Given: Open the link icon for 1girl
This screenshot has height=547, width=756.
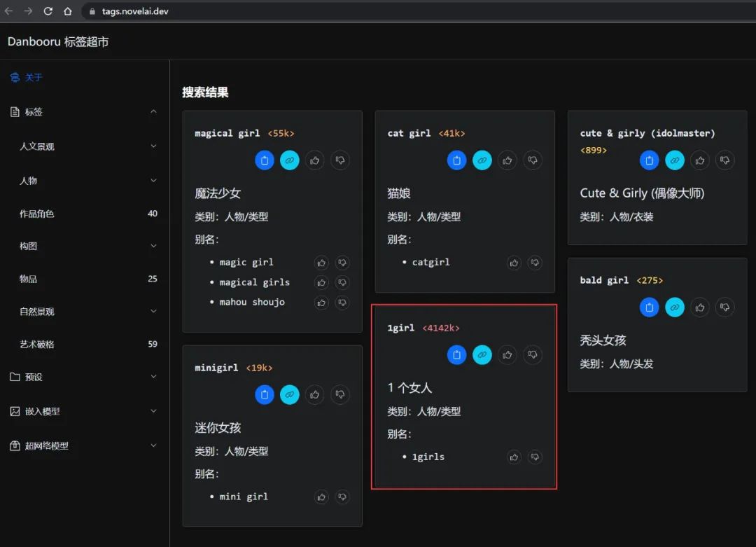Looking at the screenshot, I should (482, 355).
